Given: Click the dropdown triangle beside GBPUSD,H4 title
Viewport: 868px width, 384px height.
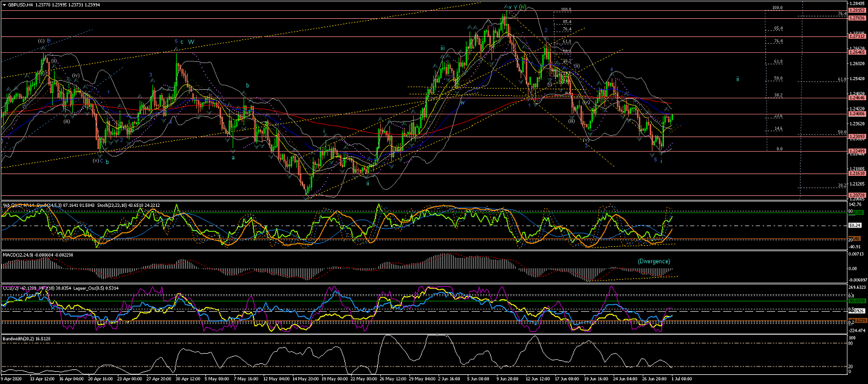Looking at the screenshot, I should point(4,4).
